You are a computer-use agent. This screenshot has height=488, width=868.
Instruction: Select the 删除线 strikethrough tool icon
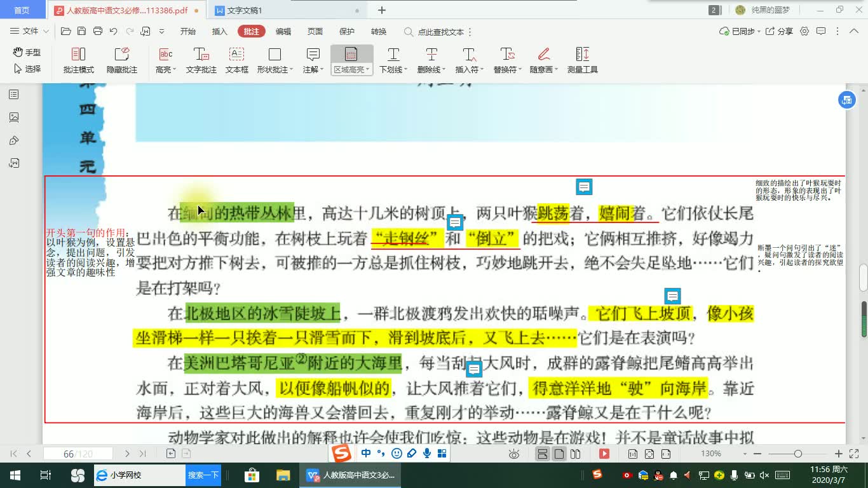[x=431, y=54]
